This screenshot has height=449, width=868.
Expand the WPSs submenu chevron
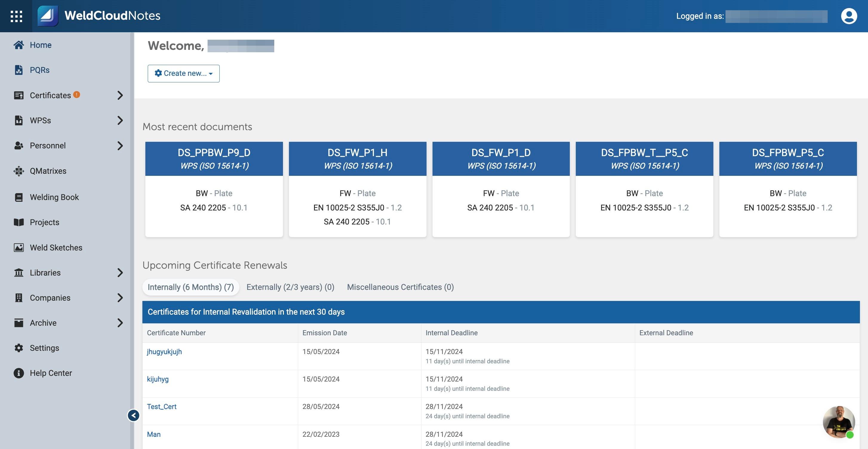pyautogui.click(x=120, y=120)
